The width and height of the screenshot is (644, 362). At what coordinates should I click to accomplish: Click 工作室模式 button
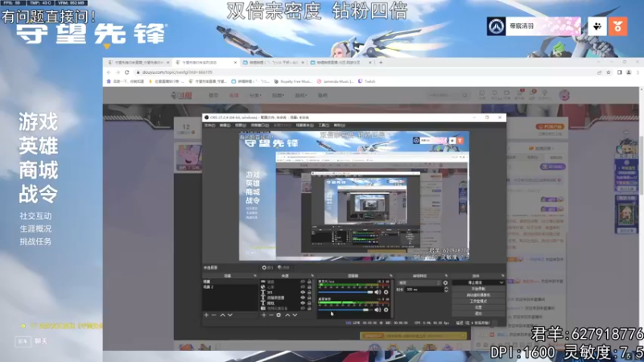click(478, 301)
